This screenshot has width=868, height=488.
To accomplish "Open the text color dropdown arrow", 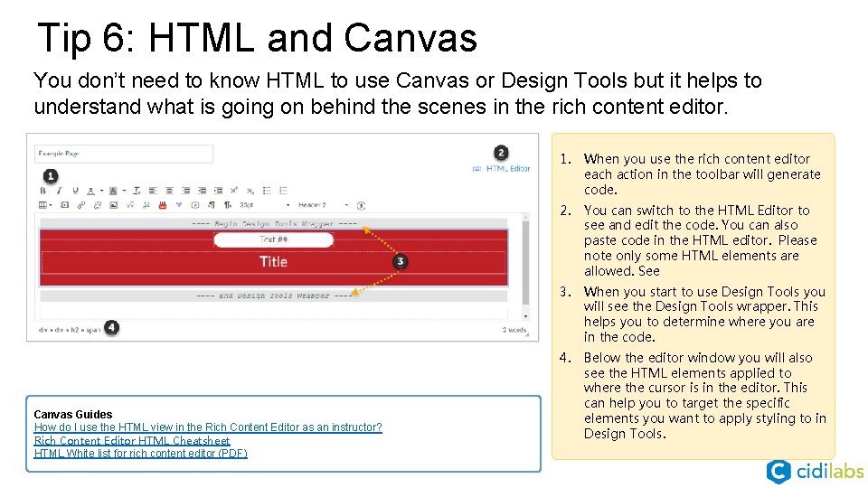I will [102, 191].
